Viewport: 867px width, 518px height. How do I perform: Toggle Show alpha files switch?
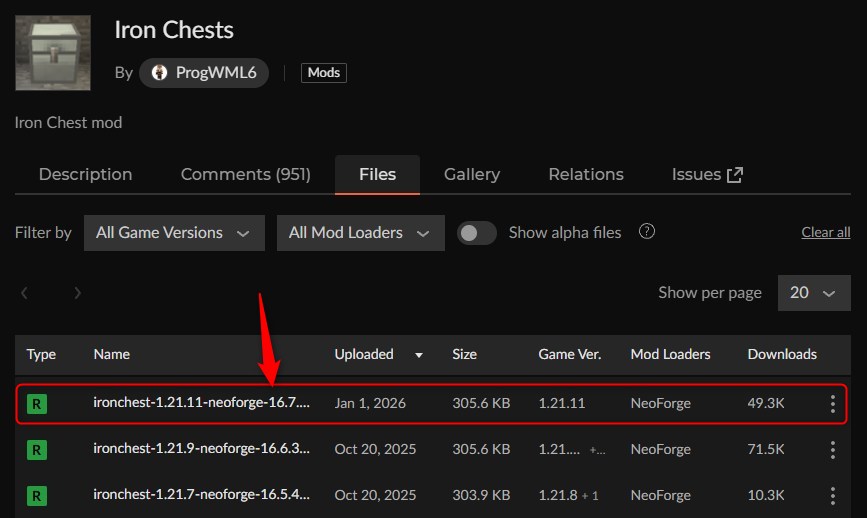coord(476,233)
